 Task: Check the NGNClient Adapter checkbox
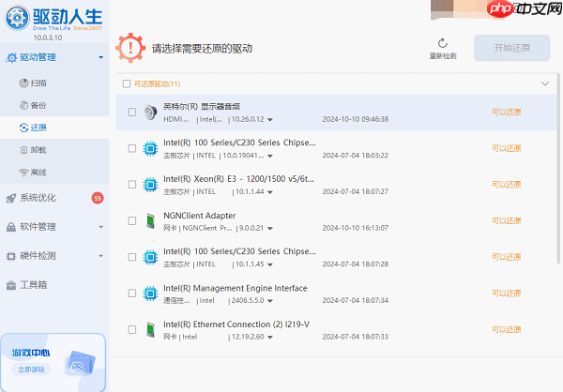point(132,220)
